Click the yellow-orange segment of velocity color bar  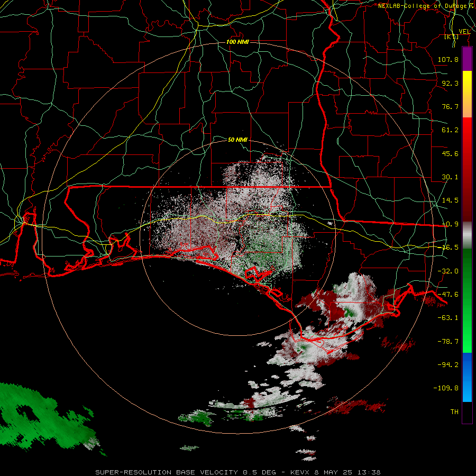[x=467, y=94]
